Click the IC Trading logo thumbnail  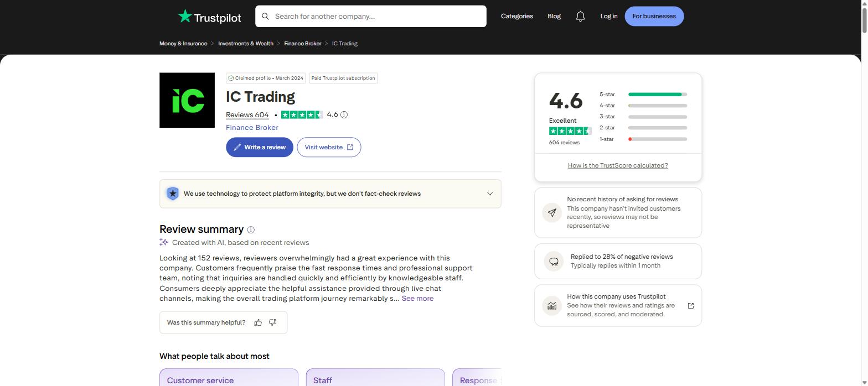point(187,100)
